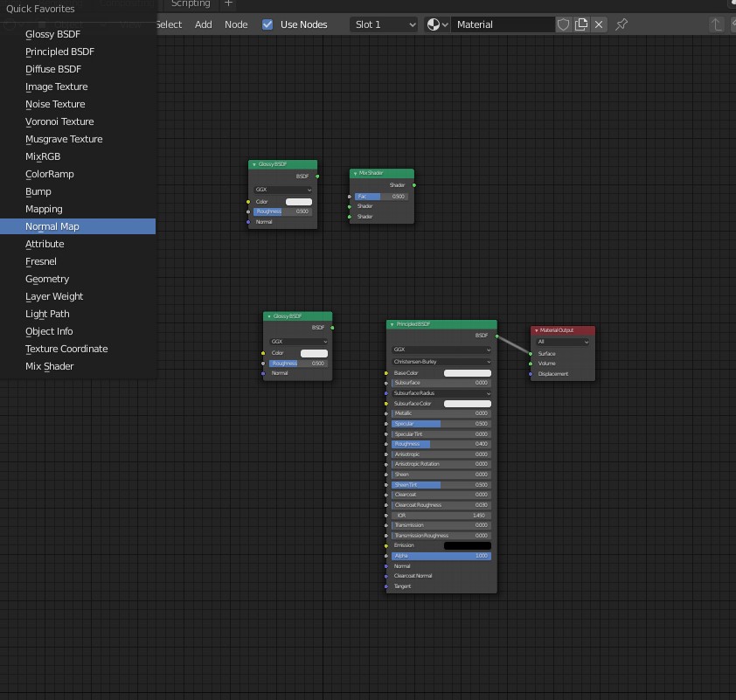
Task: Open the Node menu in the header
Action: click(236, 24)
